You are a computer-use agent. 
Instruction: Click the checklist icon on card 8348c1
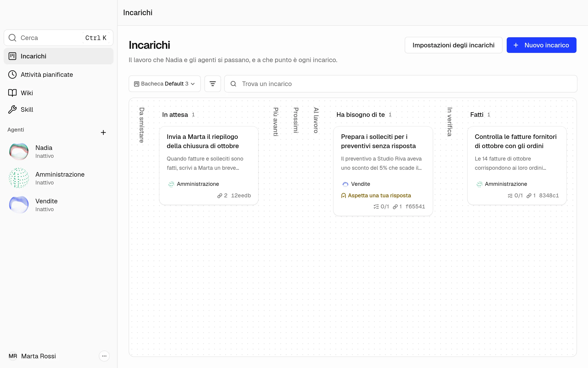510,196
